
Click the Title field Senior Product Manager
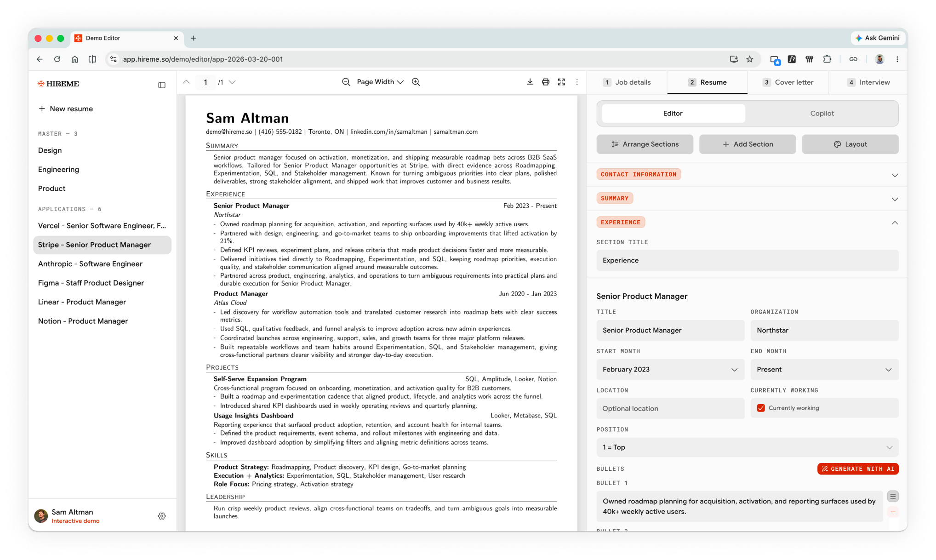[x=670, y=330]
